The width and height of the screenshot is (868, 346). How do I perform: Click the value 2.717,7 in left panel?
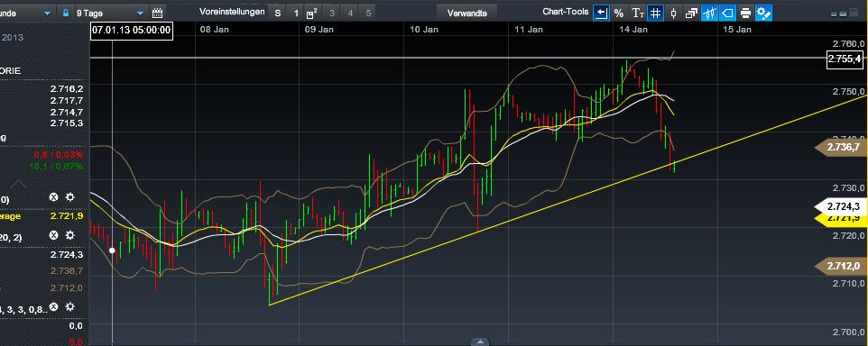[x=67, y=100]
